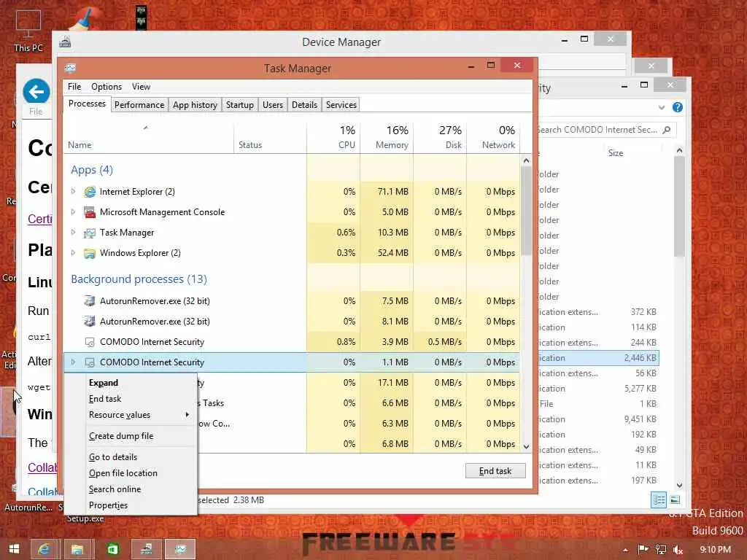The width and height of the screenshot is (747, 560).
Task: Click the Internet Explorer process icon
Action: [90, 192]
